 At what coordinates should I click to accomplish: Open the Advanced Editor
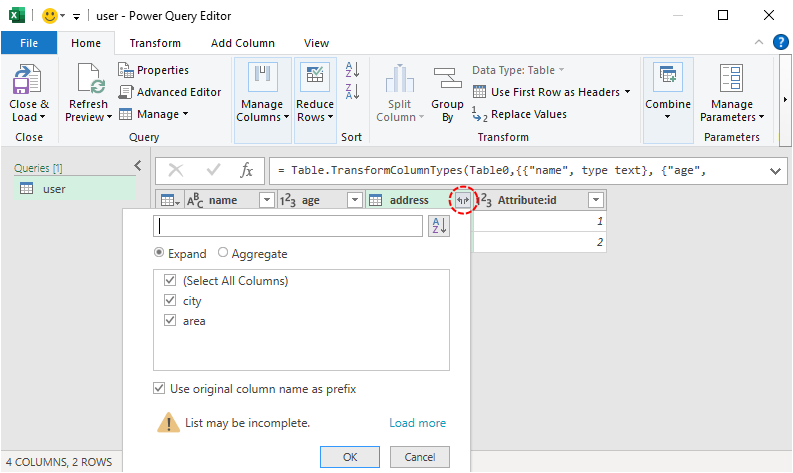click(170, 92)
